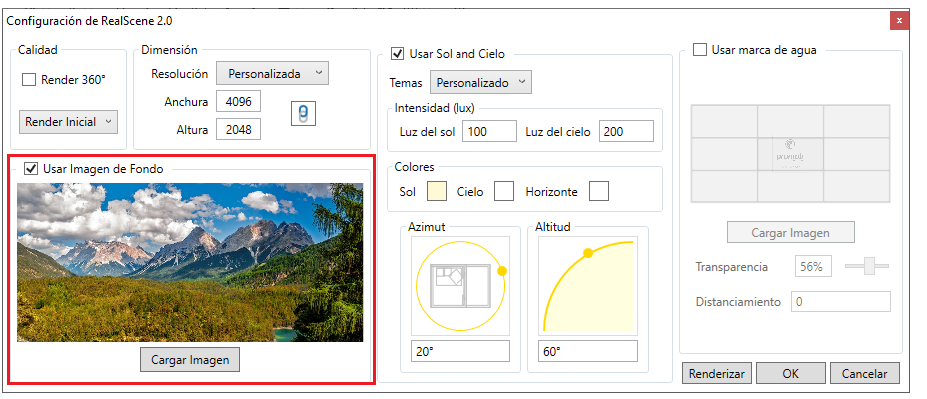
Task: Click the sun position dot on Azimut dial
Action: point(502,271)
